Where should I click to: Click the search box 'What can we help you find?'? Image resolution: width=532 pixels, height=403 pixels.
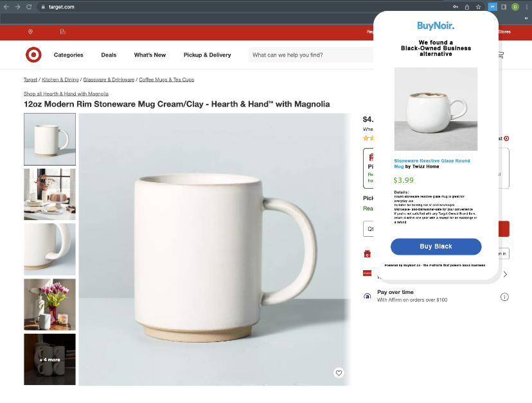point(308,55)
